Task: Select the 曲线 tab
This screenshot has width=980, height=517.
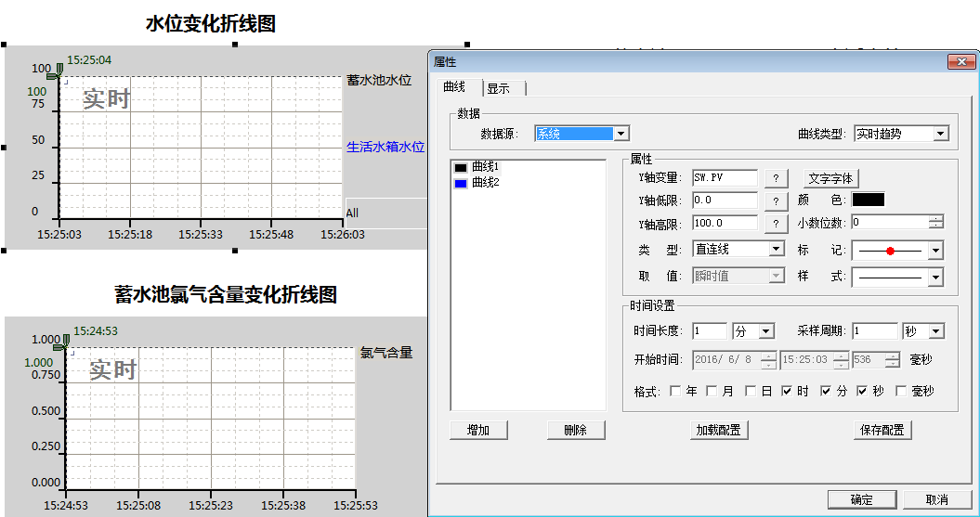Action: pyautogui.click(x=455, y=87)
